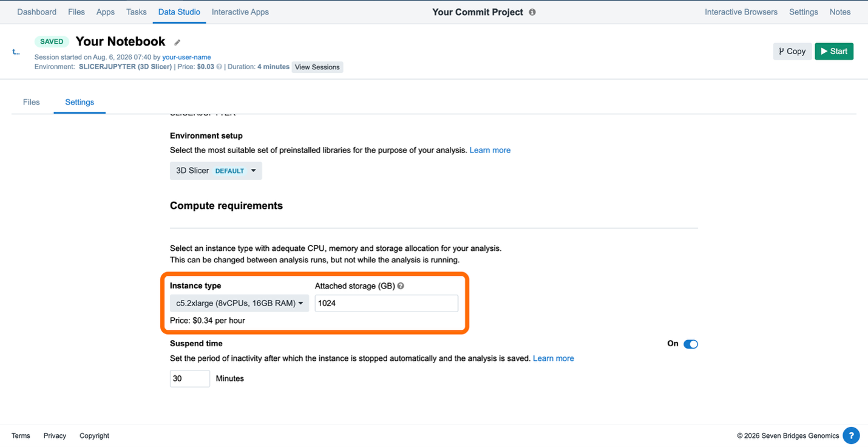Switch to the Files tab of notebook
The height and width of the screenshot is (447, 868).
coord(32,102)
